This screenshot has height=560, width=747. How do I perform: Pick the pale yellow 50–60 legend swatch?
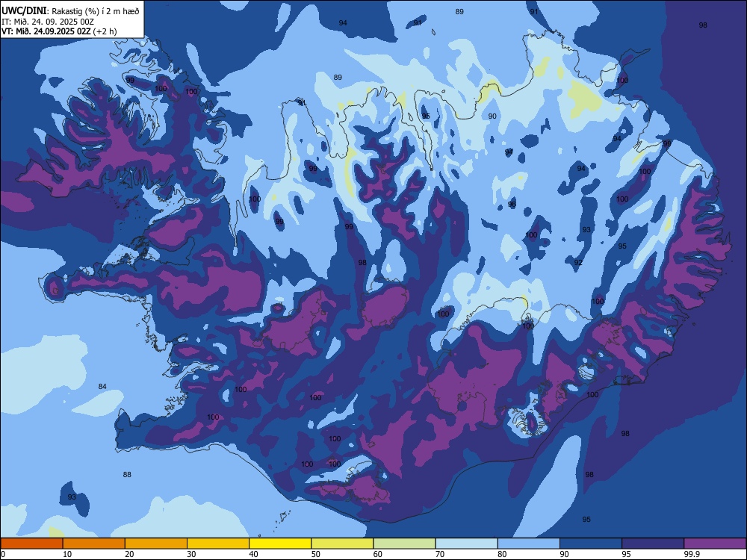[343, 544]
